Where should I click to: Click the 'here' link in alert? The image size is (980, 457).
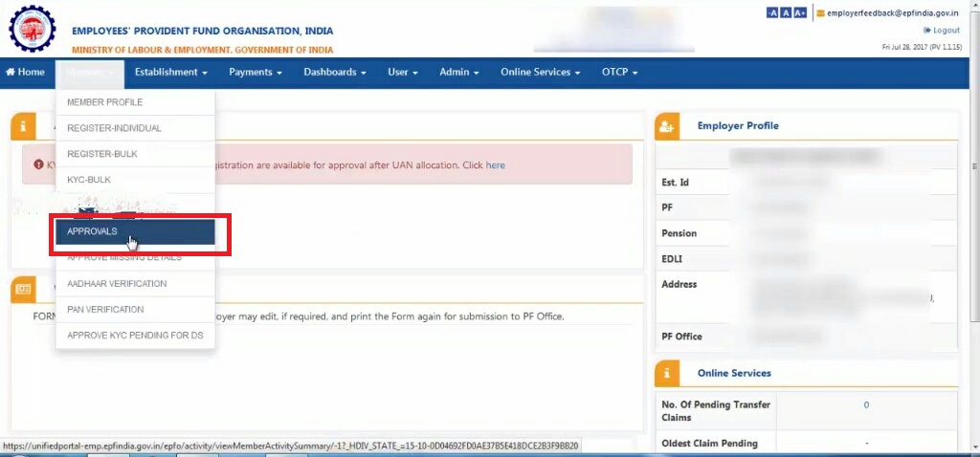495,165
